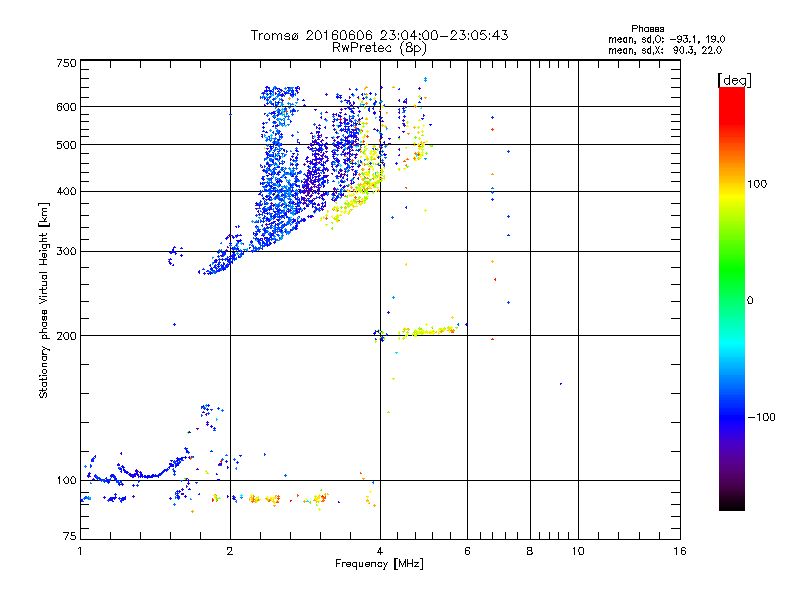Image resolution: width=800 pixels, height=600 pixels.
Task: Click the x-axis tick label '8'
Action: 530,551
